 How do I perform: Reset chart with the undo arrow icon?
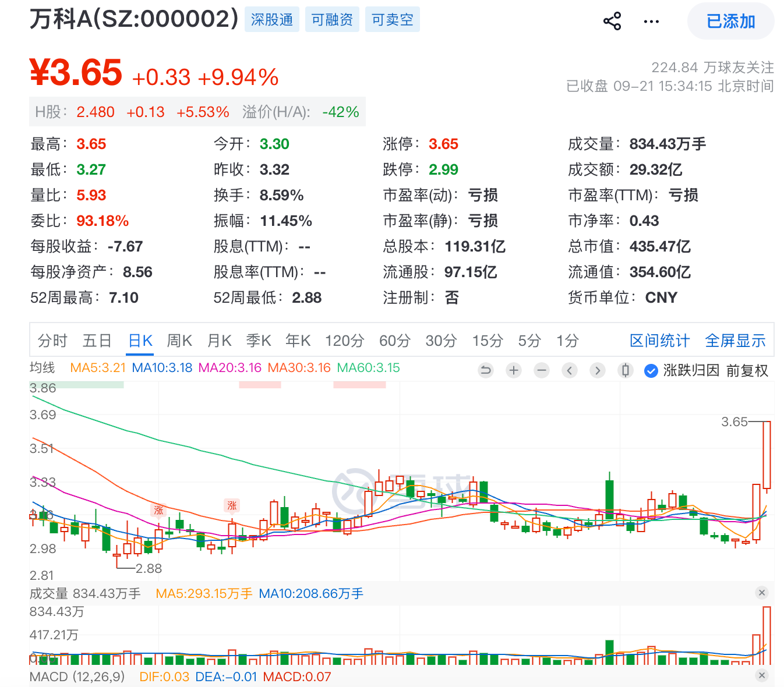tap(485, 370)
